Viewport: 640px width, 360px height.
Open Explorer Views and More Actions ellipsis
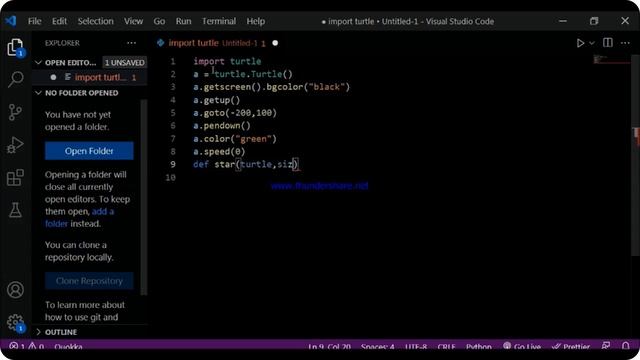tap(131, 43)
